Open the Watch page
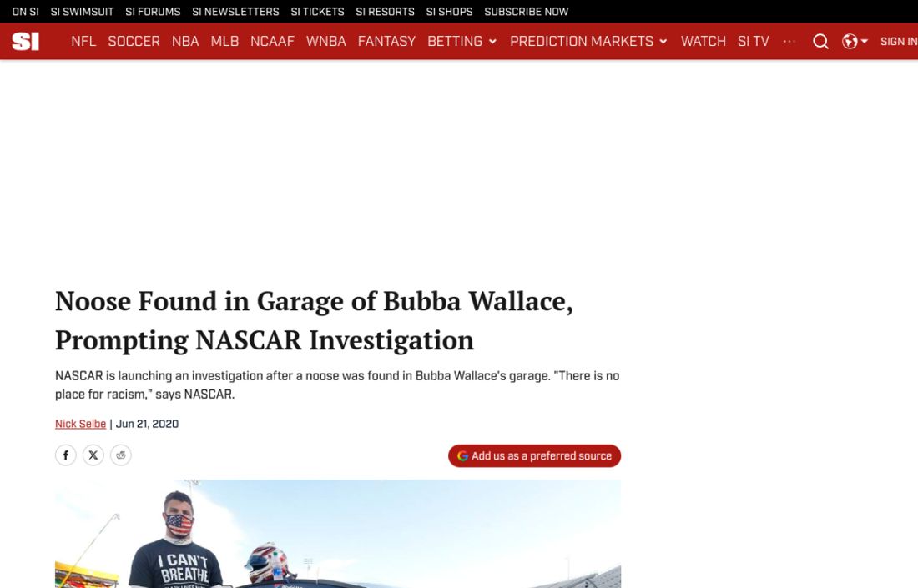The width and height of the screenshot is (918, 588). point(704,42)
